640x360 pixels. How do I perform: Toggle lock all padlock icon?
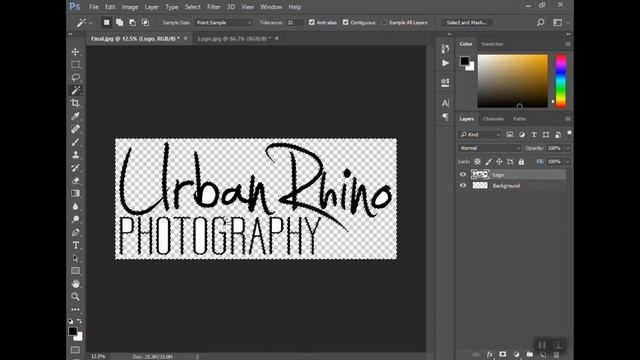(521, 162)
